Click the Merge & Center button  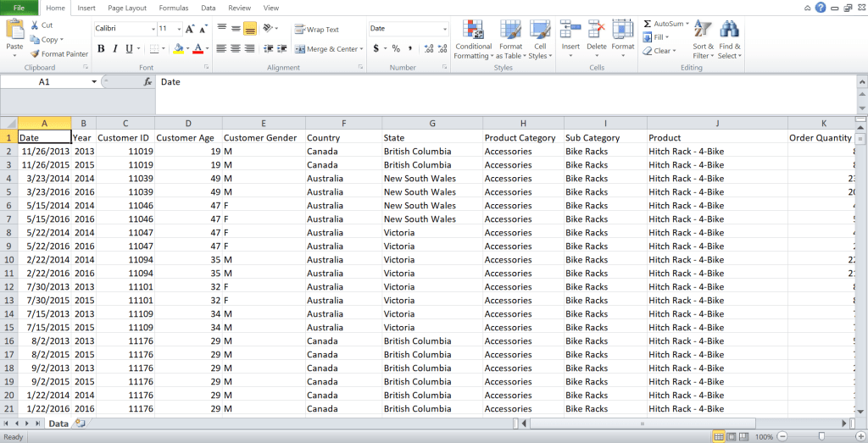coord(326,49)
